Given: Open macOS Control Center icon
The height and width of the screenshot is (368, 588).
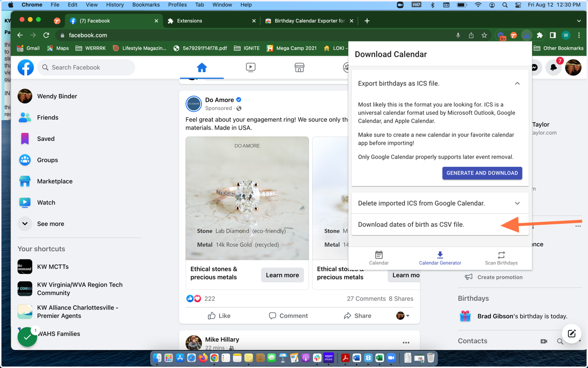Looking at the screenshot, I should (x=517, y=5).
